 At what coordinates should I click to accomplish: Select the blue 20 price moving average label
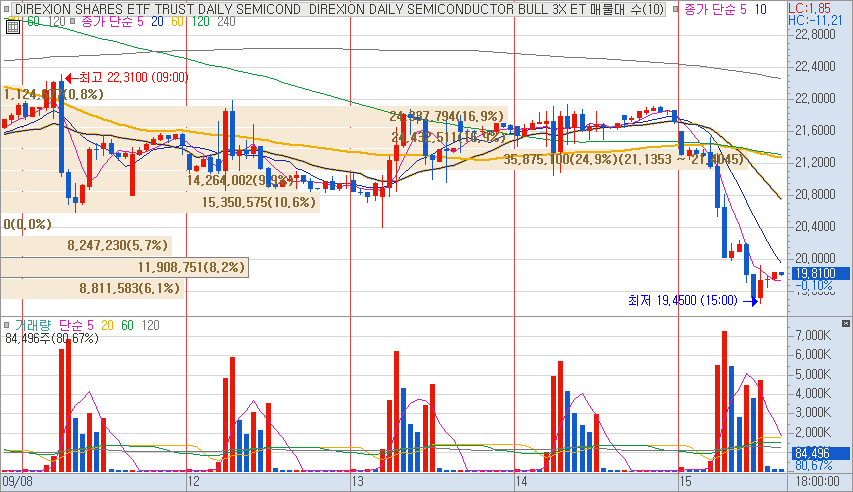pyautogui.click(x=157, y=21)
